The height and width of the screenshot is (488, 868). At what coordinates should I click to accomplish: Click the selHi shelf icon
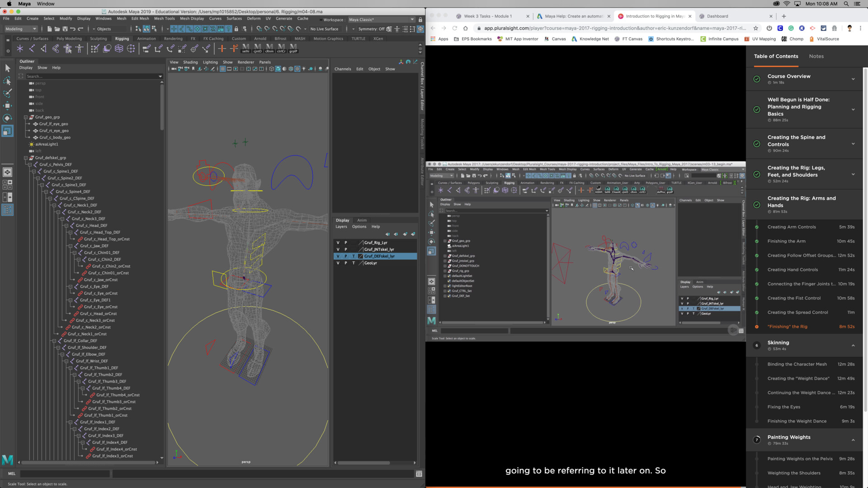(245, 48)
